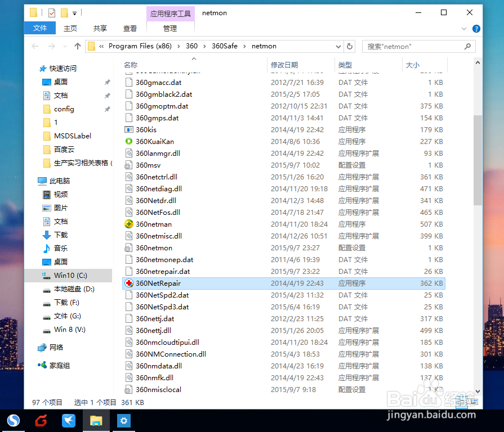504x432 pixels.
Task: Click 360Safe in the address path
Action: (x=224, y=46)
